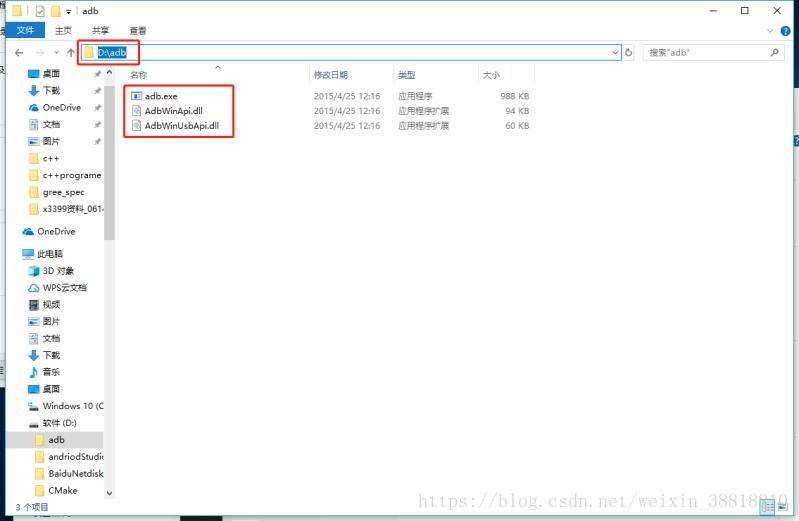The height and width of the screenshot is (521, 799).
Task: Expand the ribbon with the chevron
Action: (770, 31)
